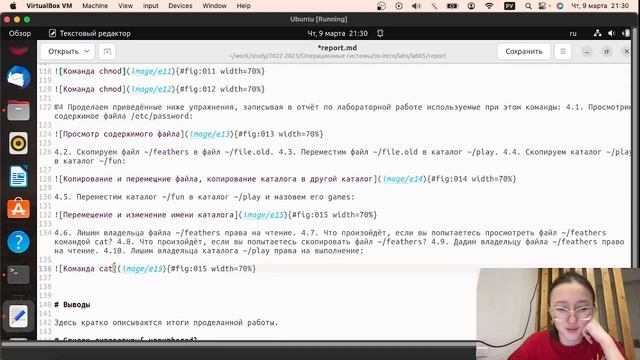Image resolution: width=640 pixels, height=360 pixels.
Task: Launch the Files manager from dock
Action: pos(18,110)
